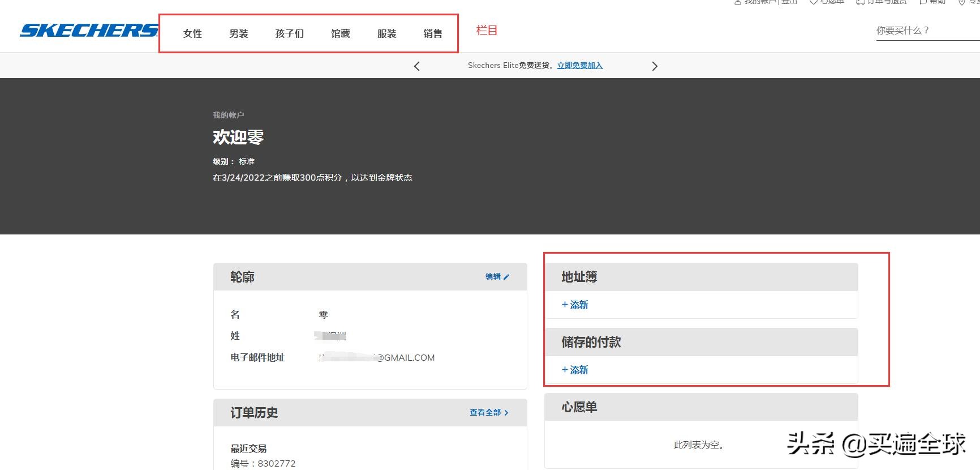Click the 心愿单 panel header
The height and width of the screenshot is (470, 980).
[x=701, y=407]
